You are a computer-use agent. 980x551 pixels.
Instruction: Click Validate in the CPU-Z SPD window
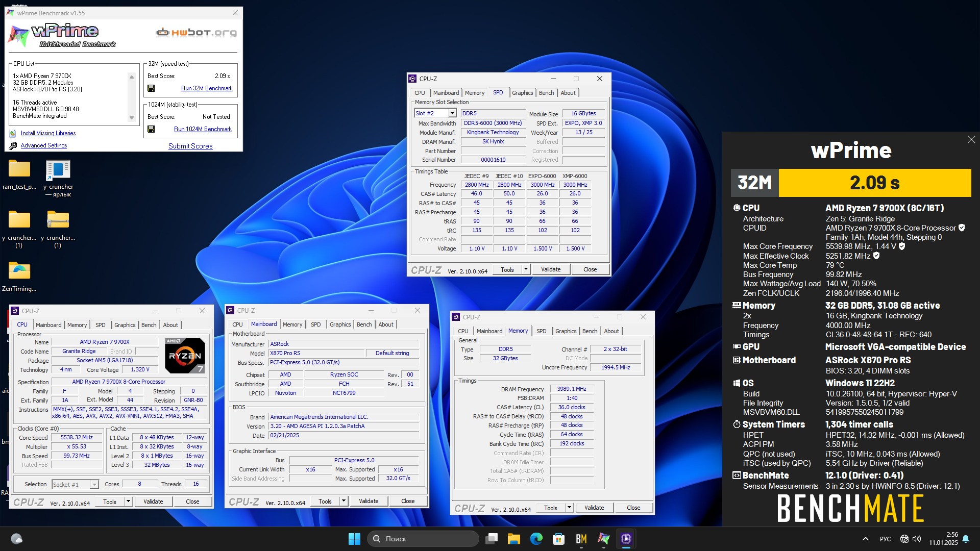[551, 269]
